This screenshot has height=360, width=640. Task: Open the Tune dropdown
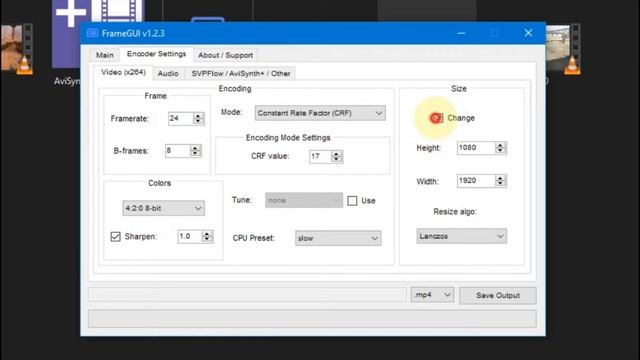304,200
